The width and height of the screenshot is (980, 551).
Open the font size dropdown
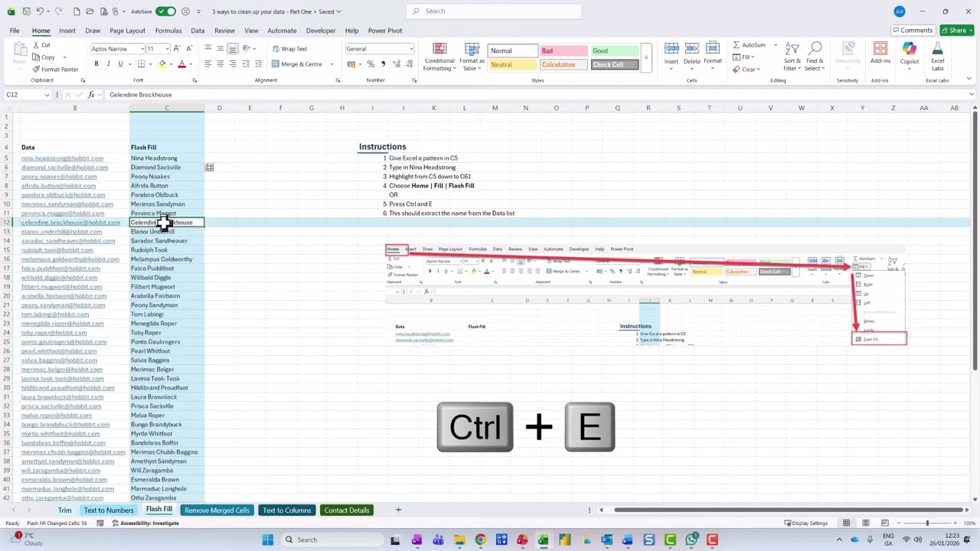click(x=165, y=48)
